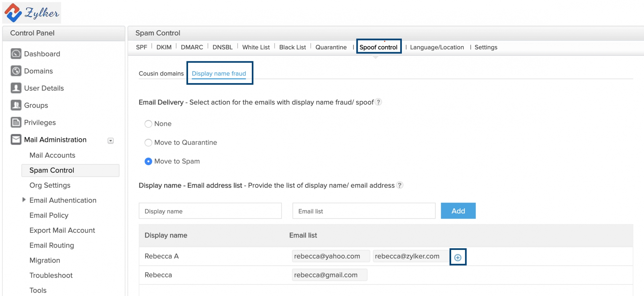Focus the Display name input field
This screenshot has width=644, height=296.
(210, 211)
